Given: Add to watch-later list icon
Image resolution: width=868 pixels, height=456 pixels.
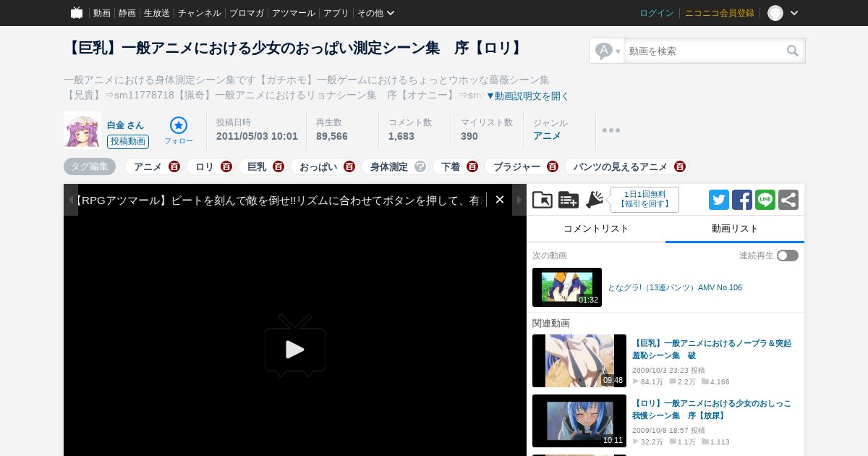Looking at the screenshot, I should point(569,200).
